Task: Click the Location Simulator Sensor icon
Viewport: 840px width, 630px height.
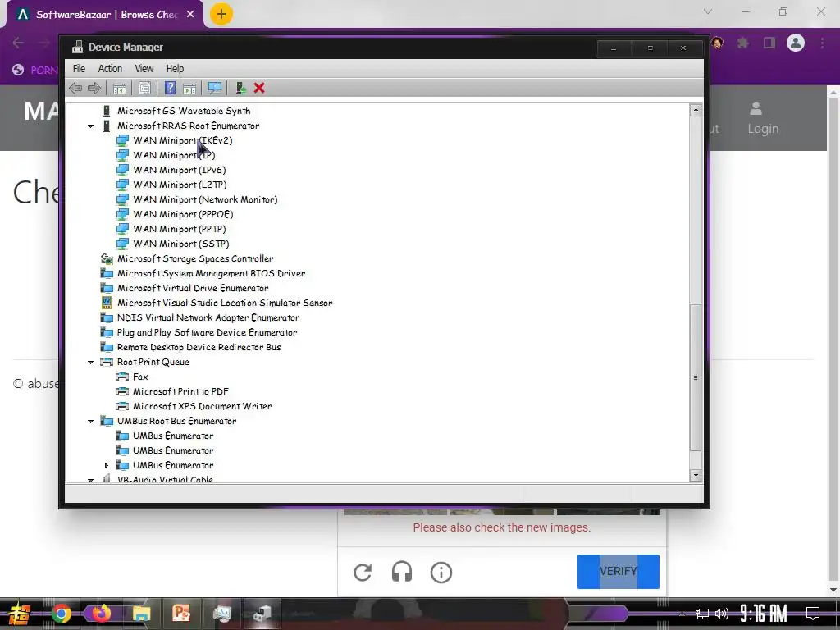Action: pyautogui.click(x=107, y=303)
